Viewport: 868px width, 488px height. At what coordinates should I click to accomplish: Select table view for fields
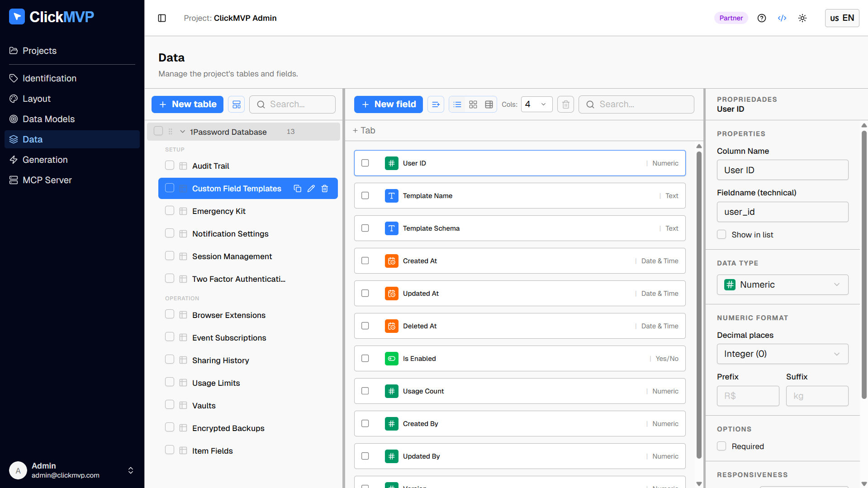[489, 104]
